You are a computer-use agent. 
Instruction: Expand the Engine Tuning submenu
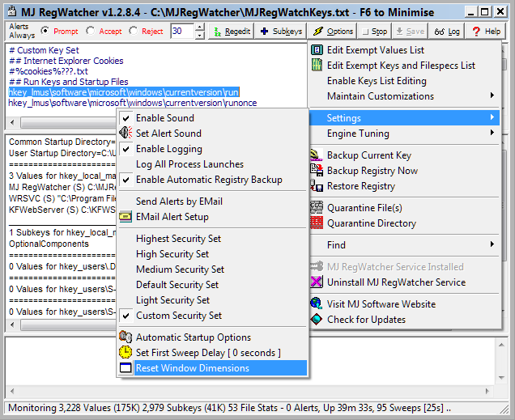coord(405,134)
